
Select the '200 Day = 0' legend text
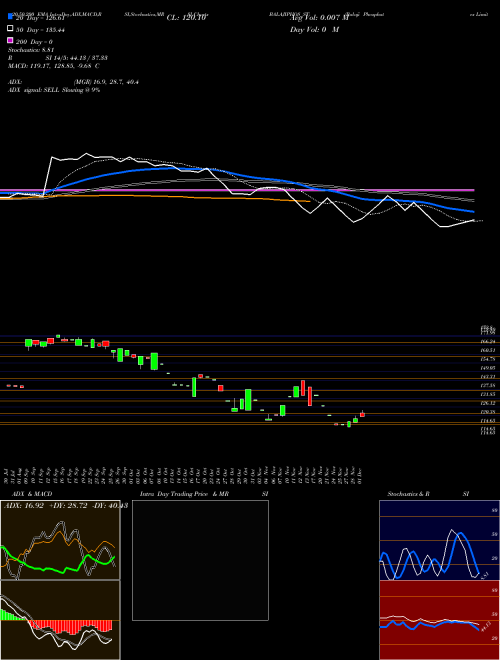click(x=34, y=42)
